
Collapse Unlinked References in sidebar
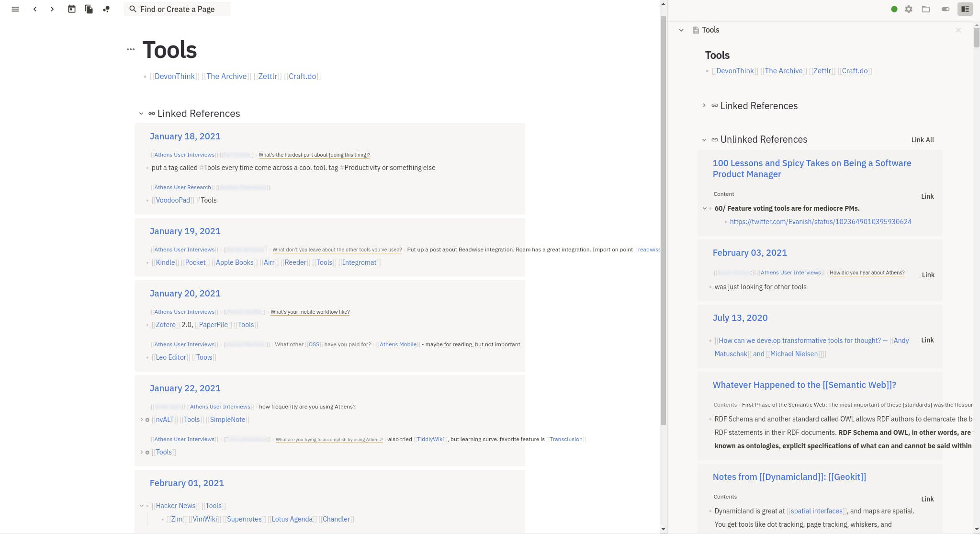pos(704,140)
